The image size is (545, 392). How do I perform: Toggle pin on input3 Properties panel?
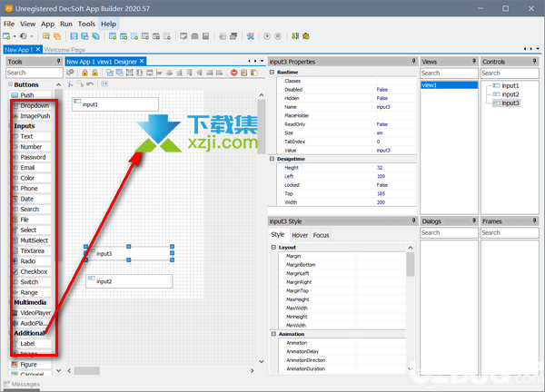413,62
